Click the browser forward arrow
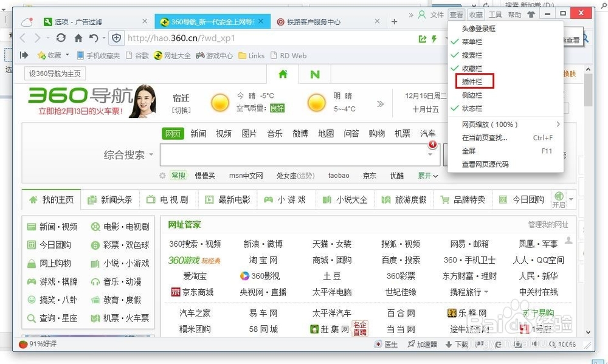608x364 pixels. coord(38,38)
